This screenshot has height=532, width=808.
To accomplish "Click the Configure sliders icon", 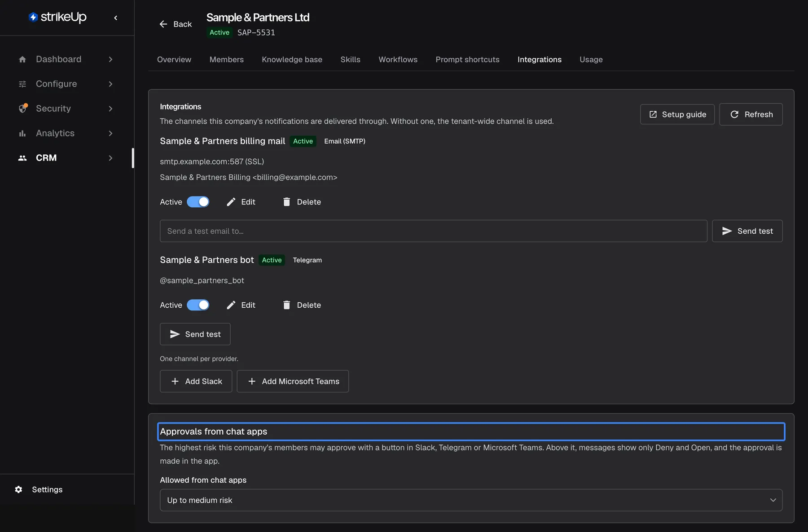I will tap(22, 84).
